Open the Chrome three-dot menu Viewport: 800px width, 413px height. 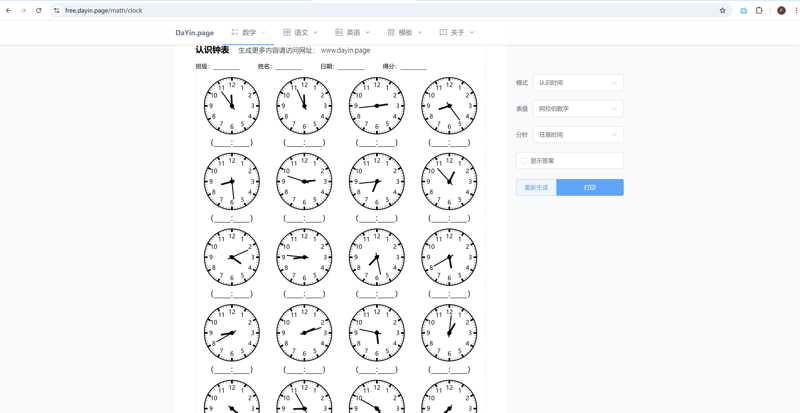click(795, 11)
